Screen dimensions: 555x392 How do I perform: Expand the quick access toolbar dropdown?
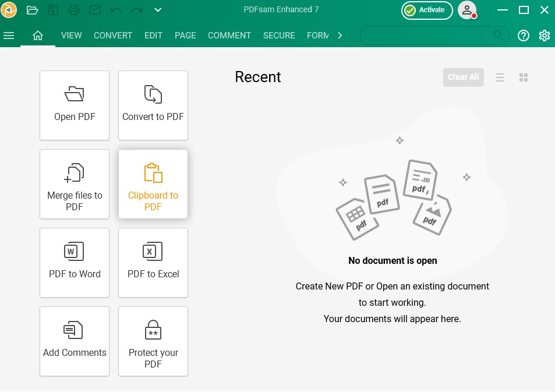158,10
